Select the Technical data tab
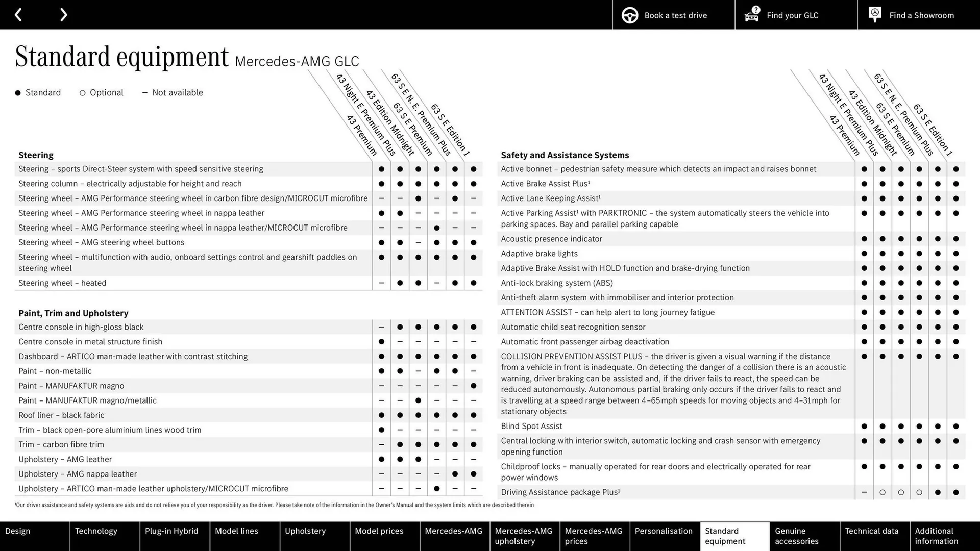Screen dimensions: 980x551 point(872,536)
